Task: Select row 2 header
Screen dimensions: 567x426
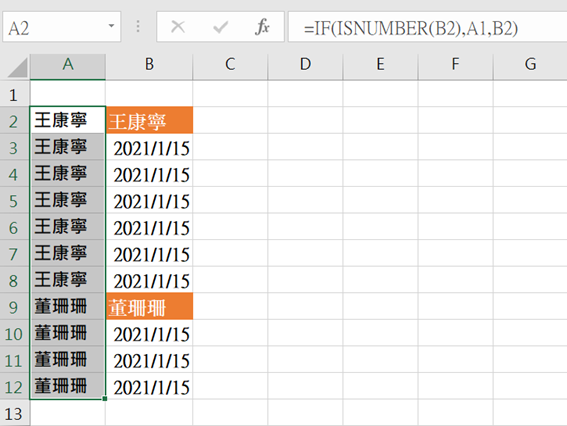Action: 14,120
